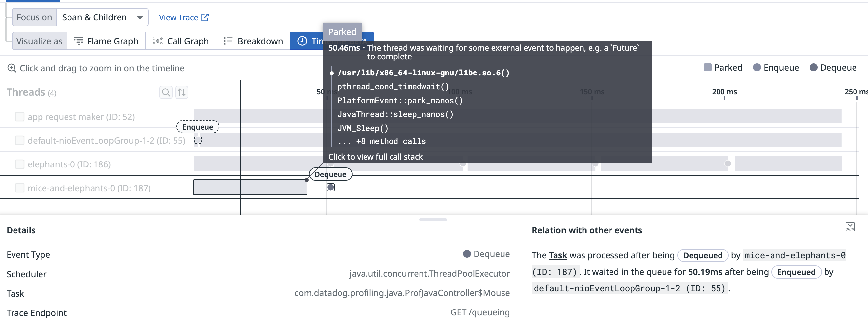Expand the '+8 method calls' in the stack
This screenshot has height=325, width=868.
tap(382, 141)
